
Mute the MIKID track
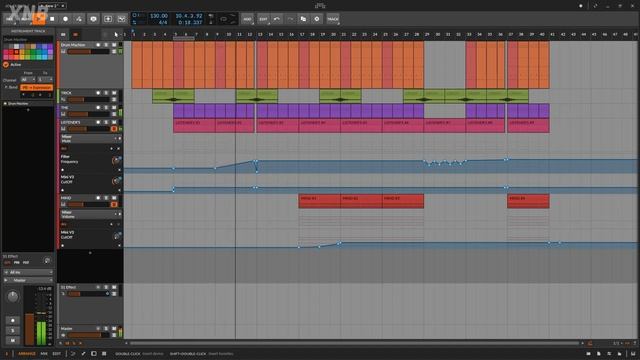pyautogui.click(x=114, y=198)
